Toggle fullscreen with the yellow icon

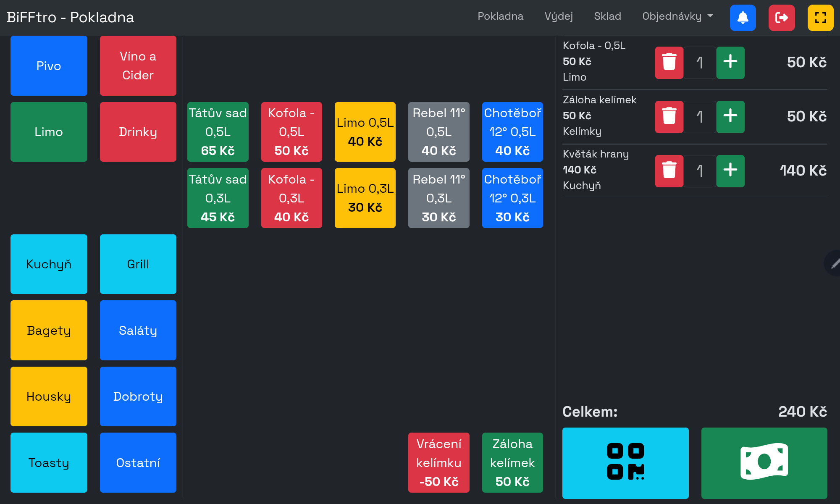(x=820, y=18)
